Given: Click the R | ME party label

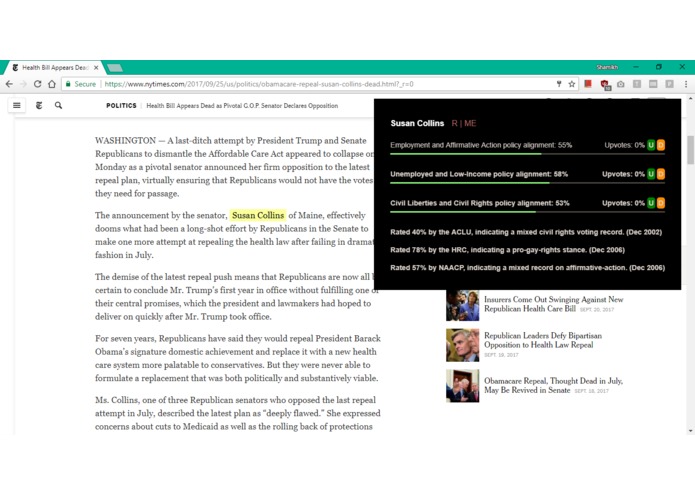Looking at the screenshot, I should point(464,123).
